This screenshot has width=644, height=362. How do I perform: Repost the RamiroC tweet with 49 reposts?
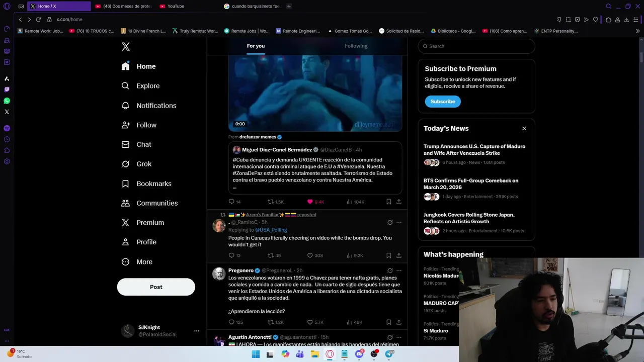(271, 255)
